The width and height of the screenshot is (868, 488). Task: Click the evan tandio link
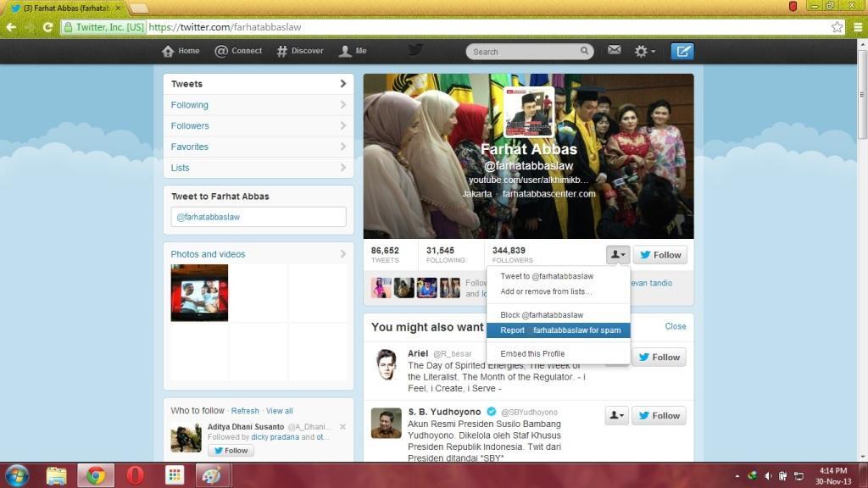click(x=652, y=283)
